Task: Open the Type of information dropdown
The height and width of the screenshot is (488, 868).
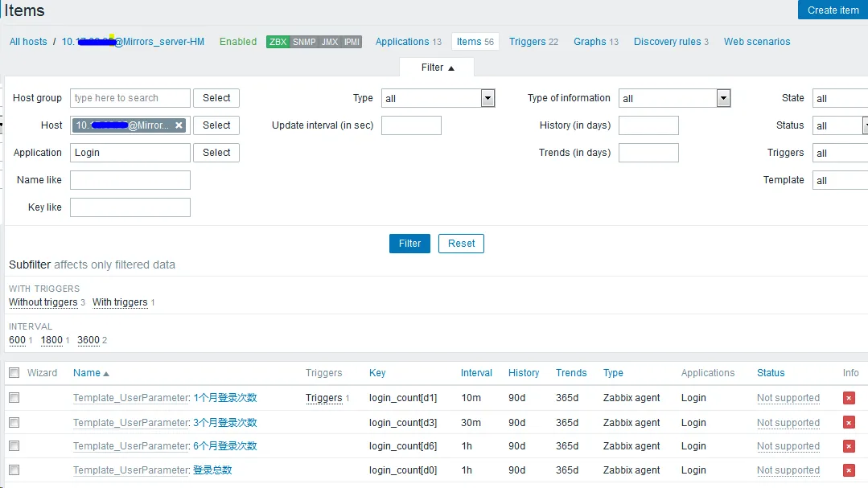Action: [x=675, y=99]
